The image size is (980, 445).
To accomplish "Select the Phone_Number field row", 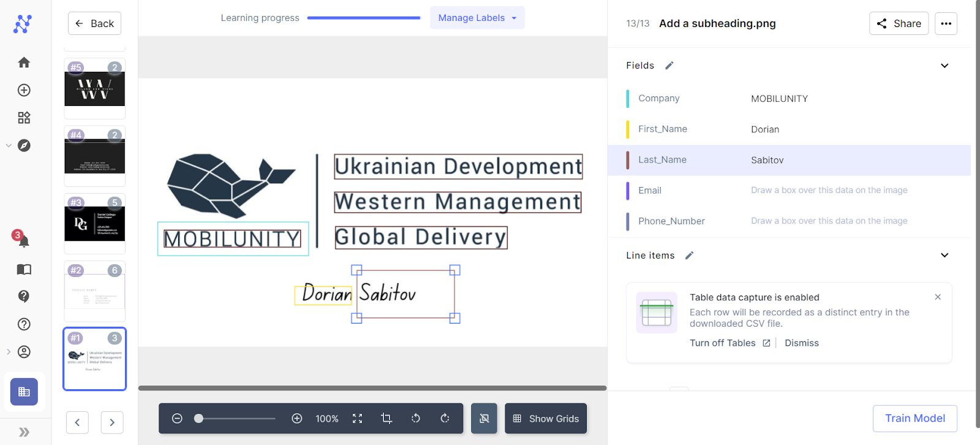I will pyautogui.click(x=789, y=221).
